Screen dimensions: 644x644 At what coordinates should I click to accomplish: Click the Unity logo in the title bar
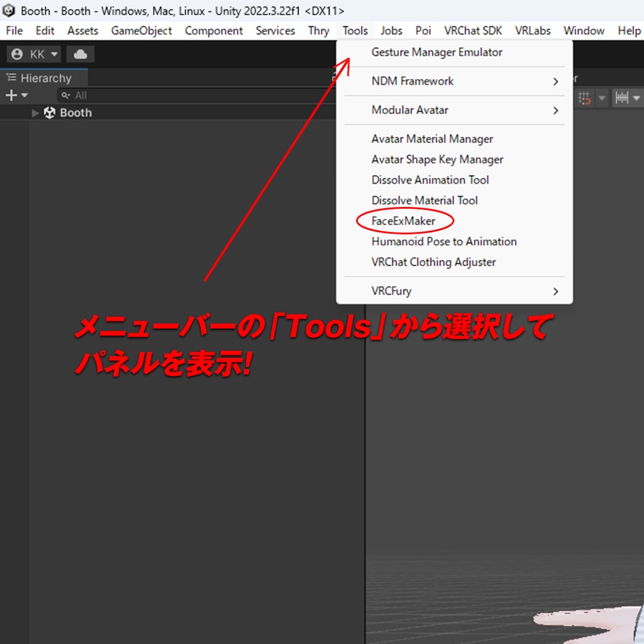click(8, 10)
